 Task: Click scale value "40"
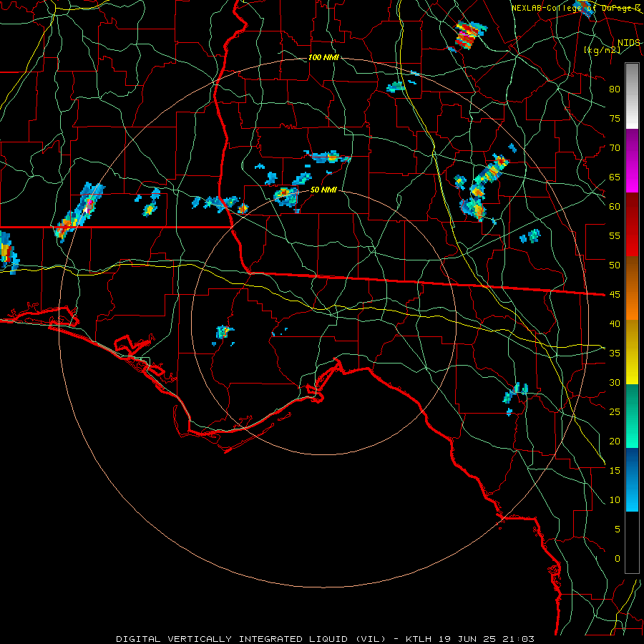click(615, 323)
